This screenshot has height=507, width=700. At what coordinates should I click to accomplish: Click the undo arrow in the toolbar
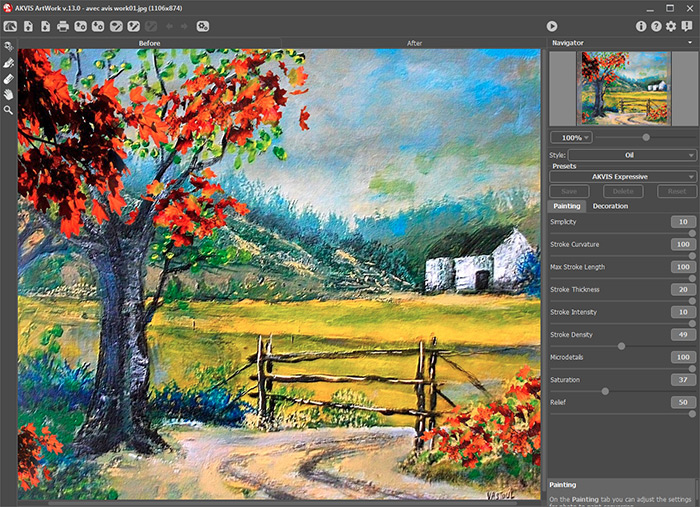click(x=169, y=26)
